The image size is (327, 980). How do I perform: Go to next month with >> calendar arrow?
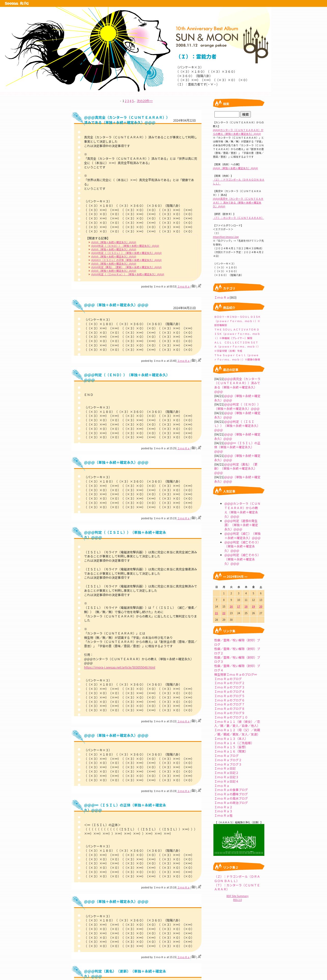tap(246, 577)
